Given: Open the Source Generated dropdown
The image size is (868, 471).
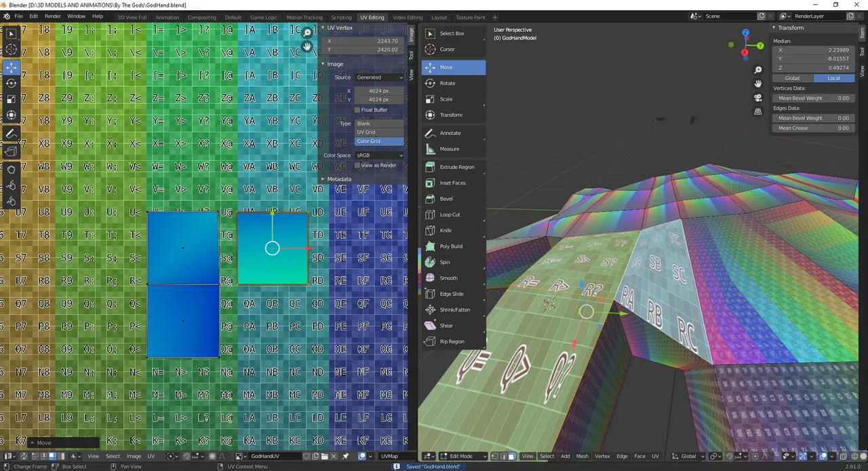Looking at the screenshot, I should 379,77.
